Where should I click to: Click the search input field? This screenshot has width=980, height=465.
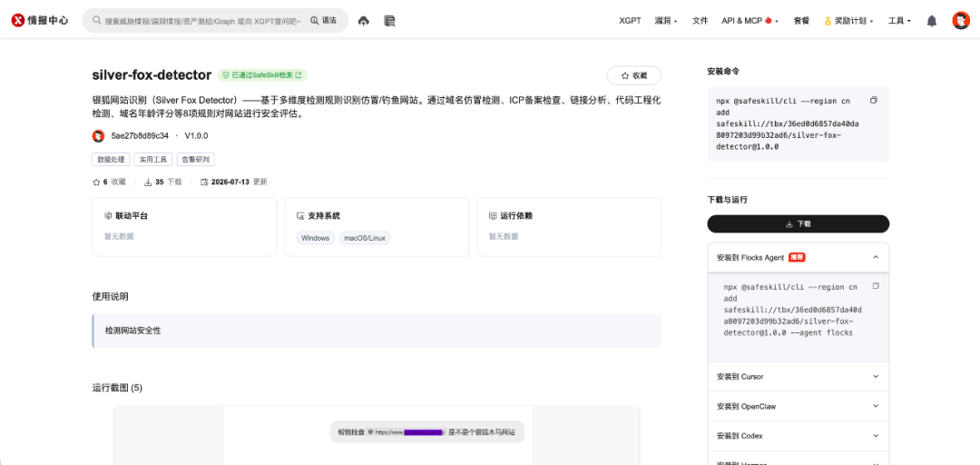(203, 21)
